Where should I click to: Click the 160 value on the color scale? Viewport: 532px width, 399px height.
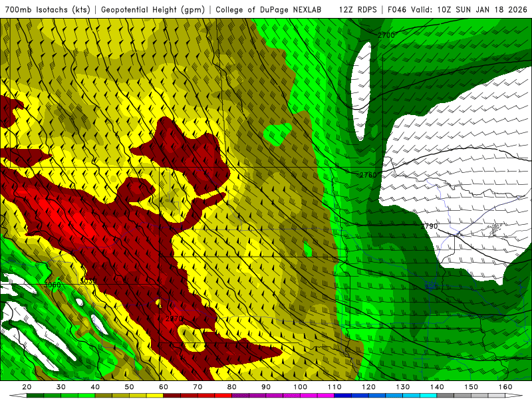(x=505, y=387)
